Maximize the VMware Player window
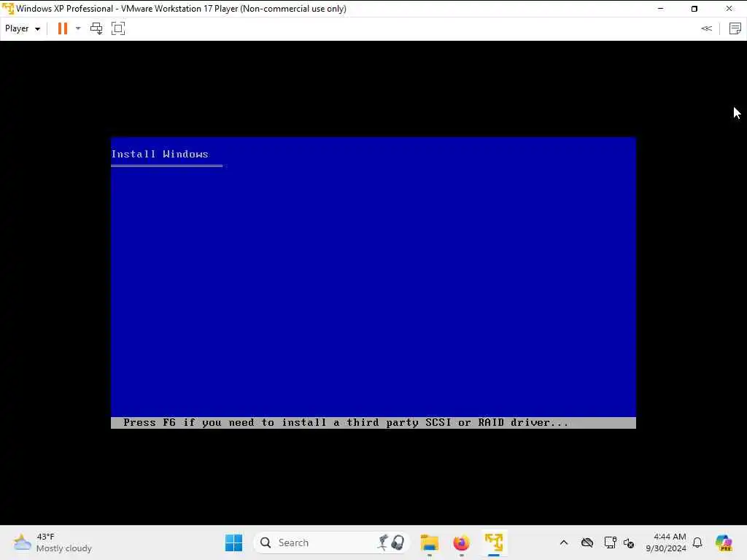This screenshot has height=560, width=747. click(x=694, y=9)
